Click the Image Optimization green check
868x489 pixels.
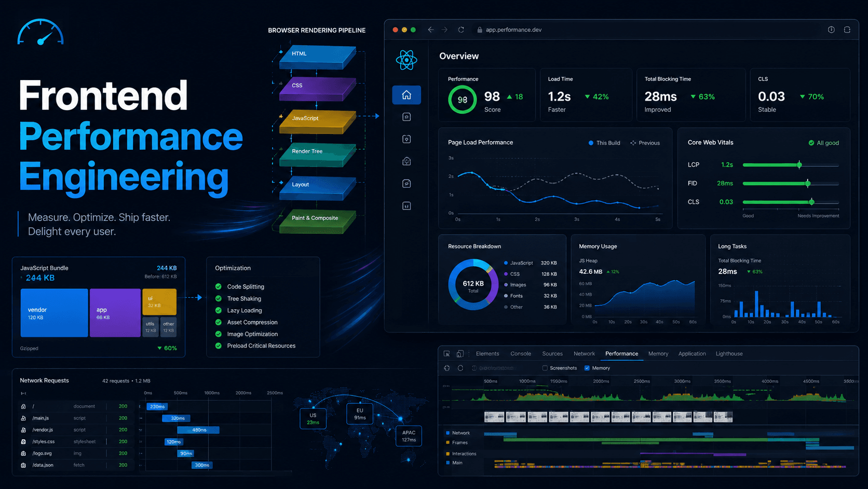[x=219, y=334]
